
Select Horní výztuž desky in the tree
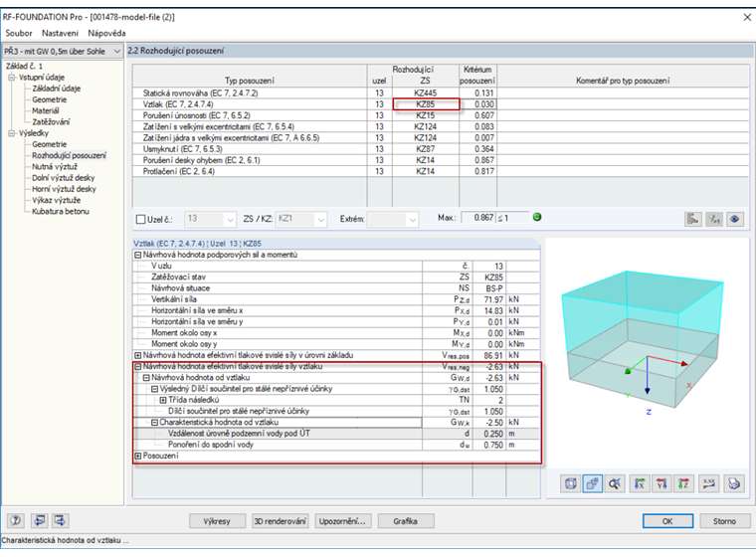64,189
